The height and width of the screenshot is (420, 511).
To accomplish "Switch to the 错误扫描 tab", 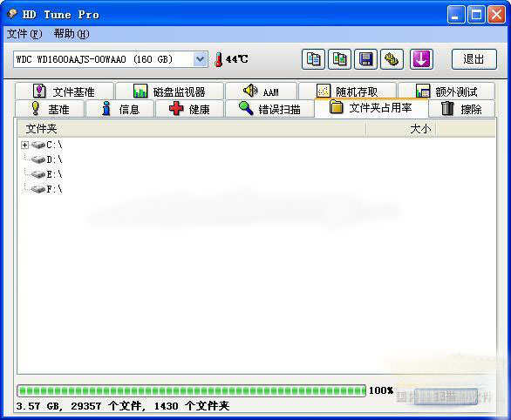I will [x=269, y=109].
